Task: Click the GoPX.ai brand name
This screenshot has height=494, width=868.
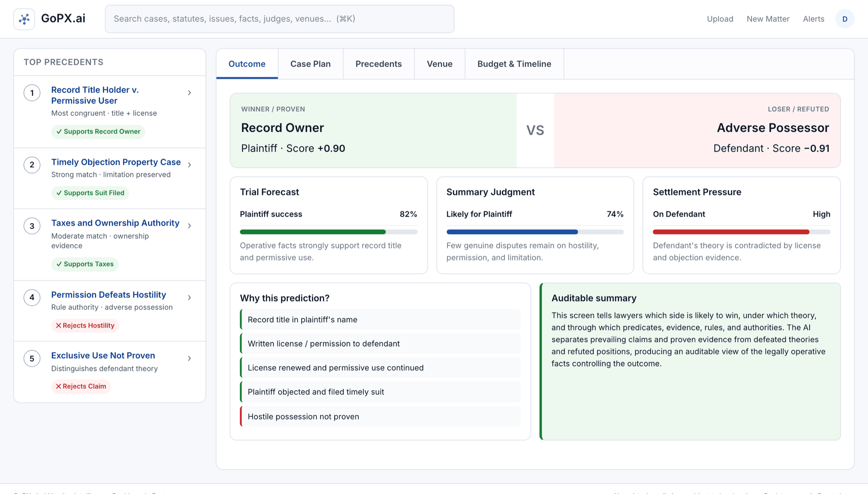Action: point(63,18)
